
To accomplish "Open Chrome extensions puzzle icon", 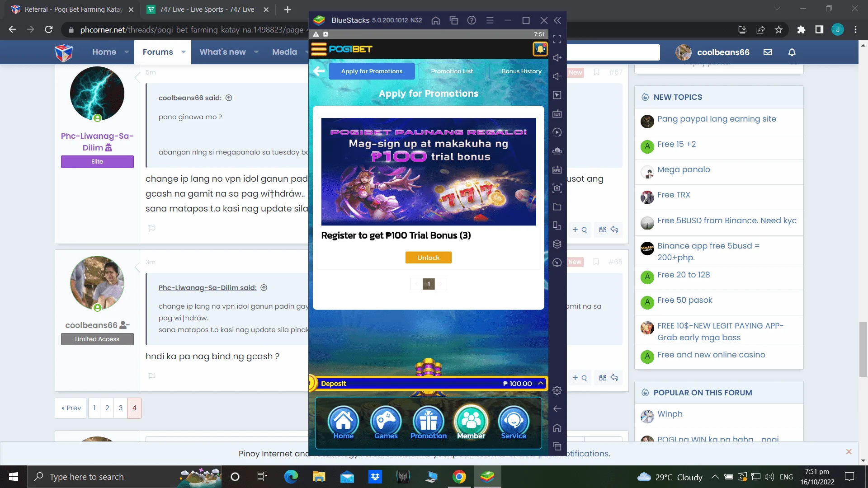I will 801,30.
